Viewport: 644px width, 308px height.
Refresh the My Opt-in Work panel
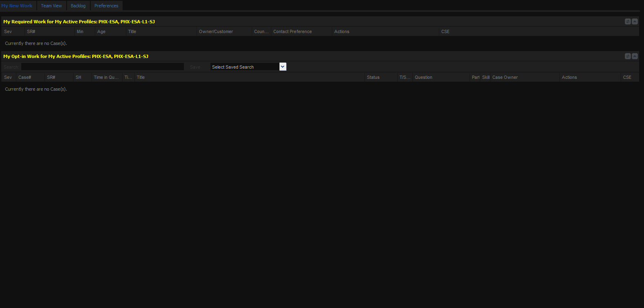pos(628,56)
